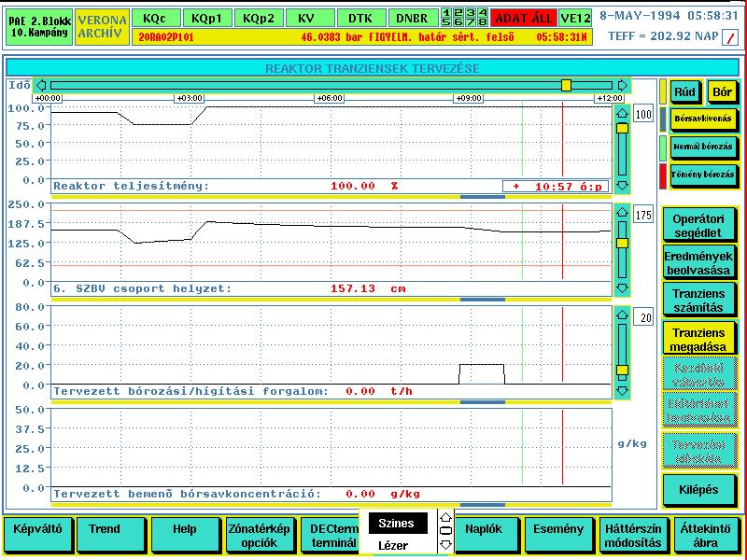The image size is (747, 560).
Task: Open Áttekintő ábra
Action: coord(706,535)
